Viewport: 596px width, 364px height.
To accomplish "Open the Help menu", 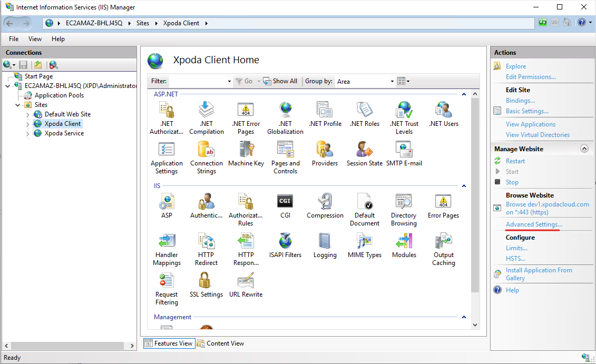I will (x=58, y=39).
